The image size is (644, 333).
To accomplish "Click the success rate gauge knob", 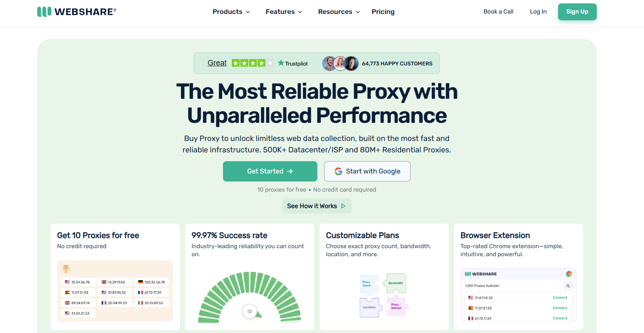I will (x=250, y=311).
